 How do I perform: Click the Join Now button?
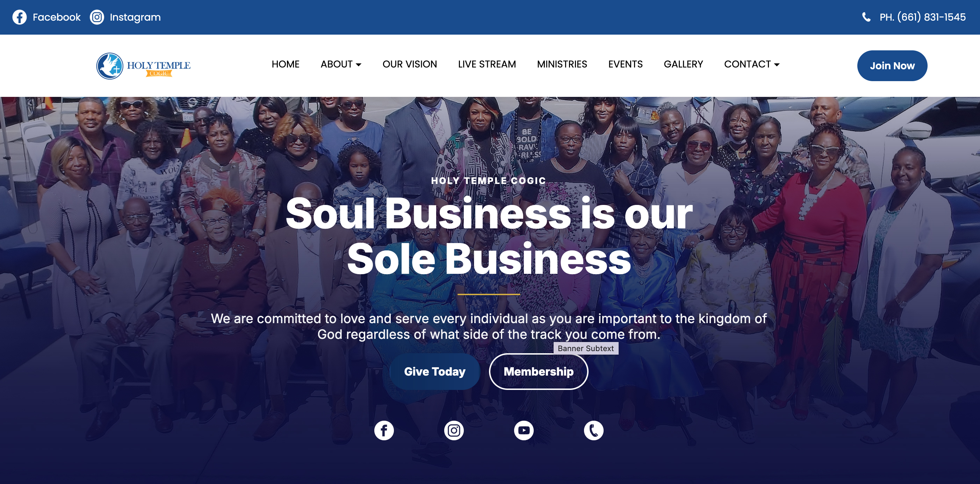click(892, 66)
